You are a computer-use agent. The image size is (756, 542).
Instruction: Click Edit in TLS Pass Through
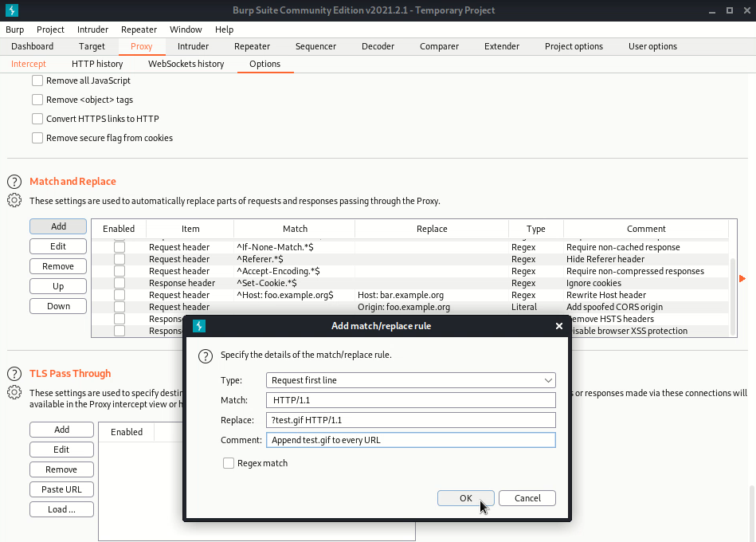coord(61,450)
